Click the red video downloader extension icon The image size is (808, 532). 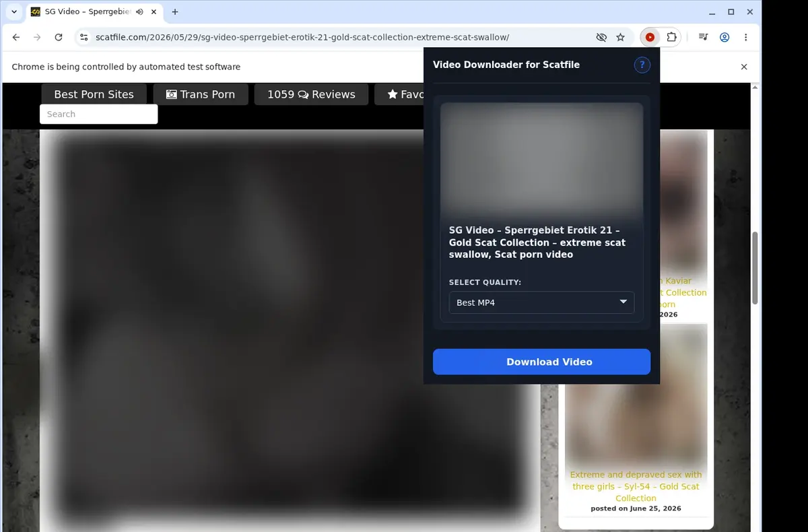(650, 38)
